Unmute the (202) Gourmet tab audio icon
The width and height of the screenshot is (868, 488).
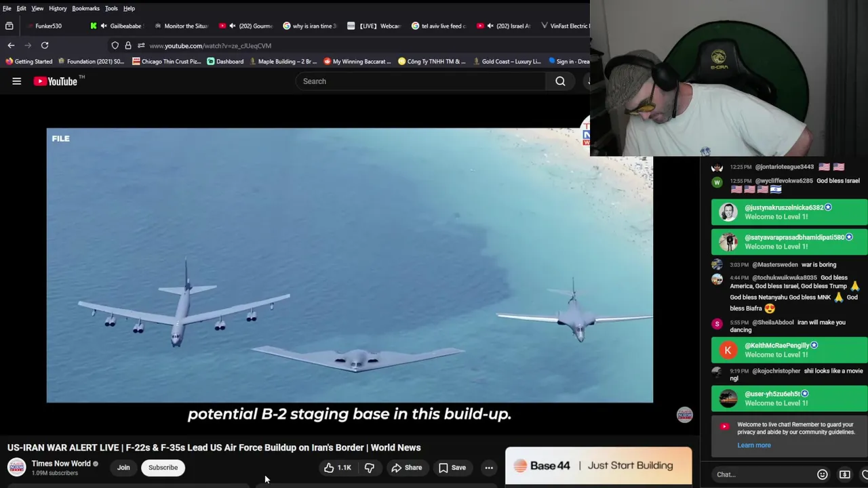pyautogui.click(x=232, y=26)
